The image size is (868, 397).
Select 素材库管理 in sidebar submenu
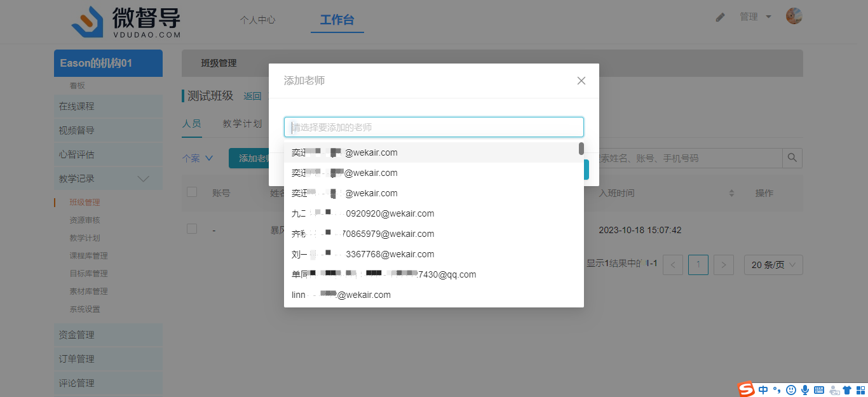[x=88, y=292]
